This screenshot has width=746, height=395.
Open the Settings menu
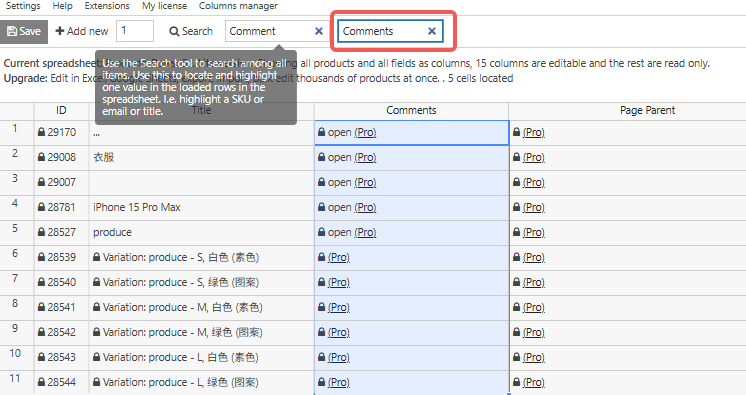(23, 6)
